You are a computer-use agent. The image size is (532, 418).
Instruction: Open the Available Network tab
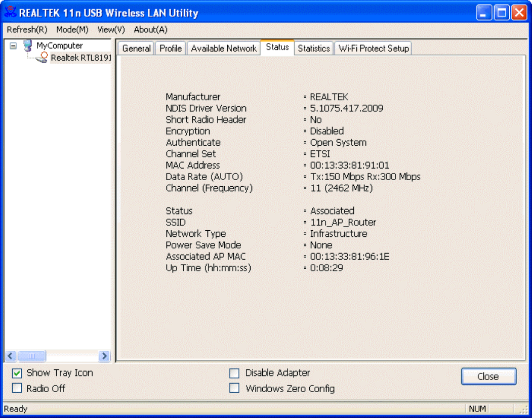224,49
